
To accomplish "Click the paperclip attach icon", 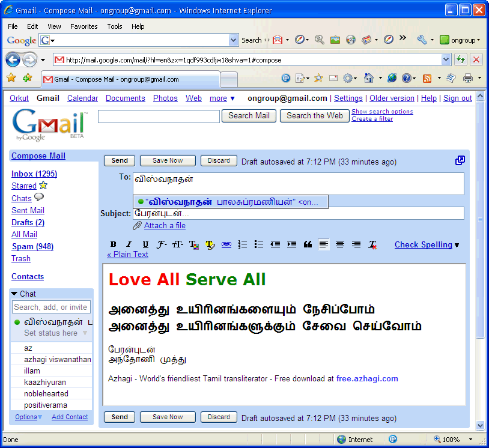I will pyautogui.click(x=137, y=226).
